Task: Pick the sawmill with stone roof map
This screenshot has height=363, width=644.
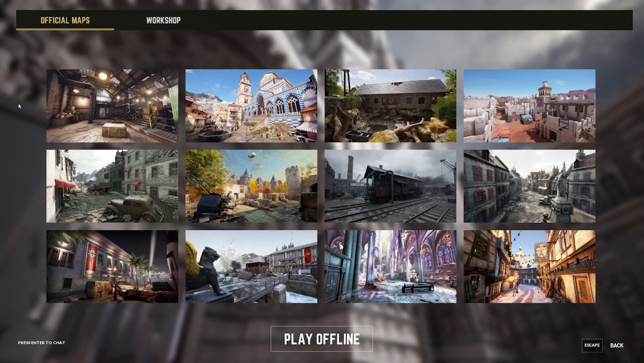Action: click(390, 106)
